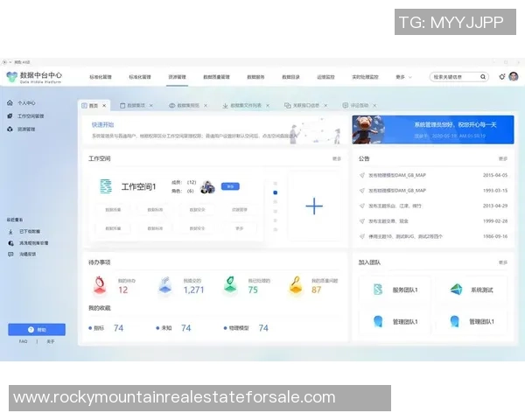Open 实时处理监控 in the top navigation
The height and width of the screenshot is (420, 525).
(365, 77)
